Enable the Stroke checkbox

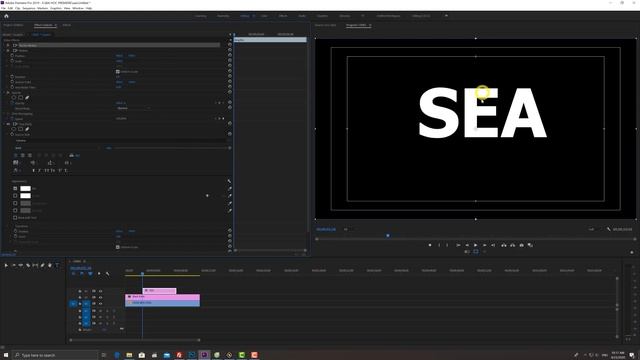pyautogui.click(x=15, y=196)
